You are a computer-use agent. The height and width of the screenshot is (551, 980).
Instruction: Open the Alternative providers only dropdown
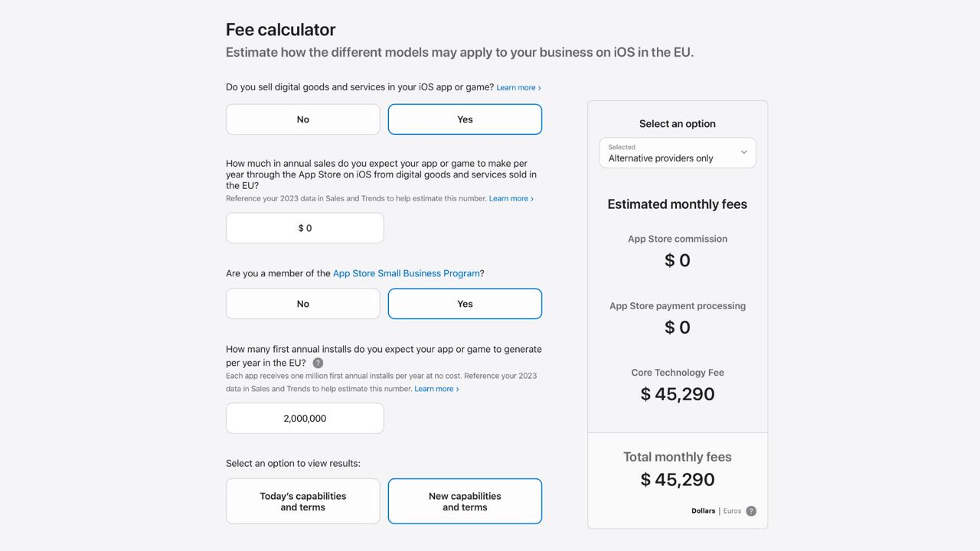pyautogui.click(x=678, y=153)
